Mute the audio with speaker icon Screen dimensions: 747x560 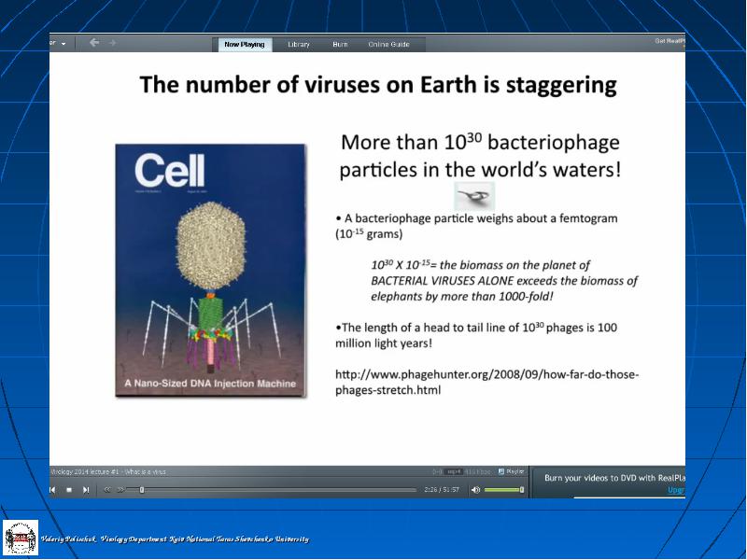(x=475, y=489)
